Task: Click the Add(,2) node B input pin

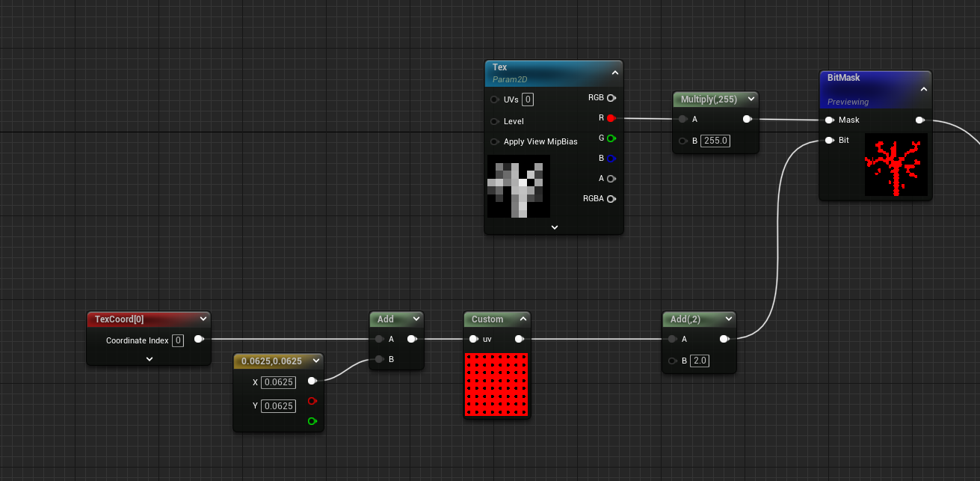Action: pyautogui.click(x=672, y=361)
